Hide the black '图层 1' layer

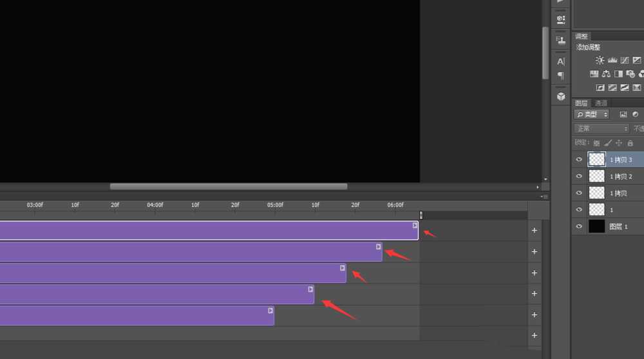pos(579,226)
